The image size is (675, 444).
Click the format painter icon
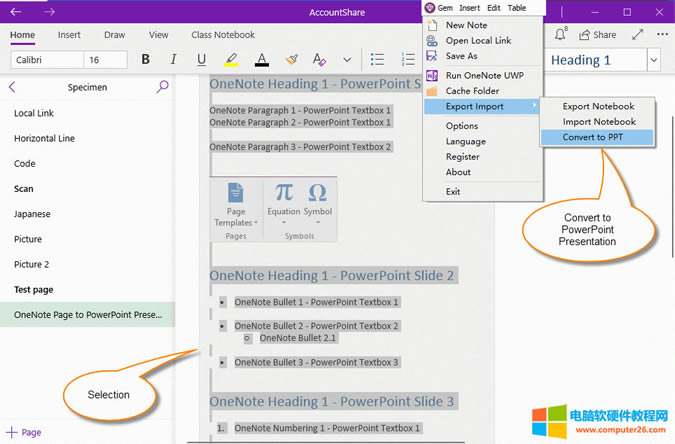coord(291,60)
